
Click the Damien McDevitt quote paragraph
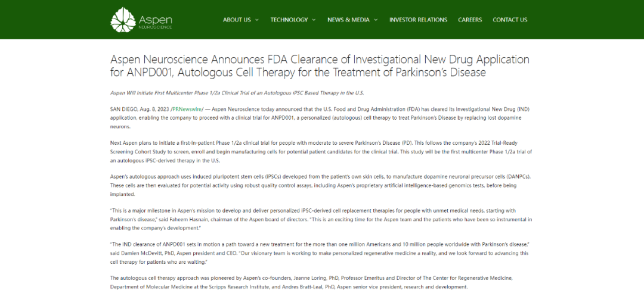pos(320,253)
